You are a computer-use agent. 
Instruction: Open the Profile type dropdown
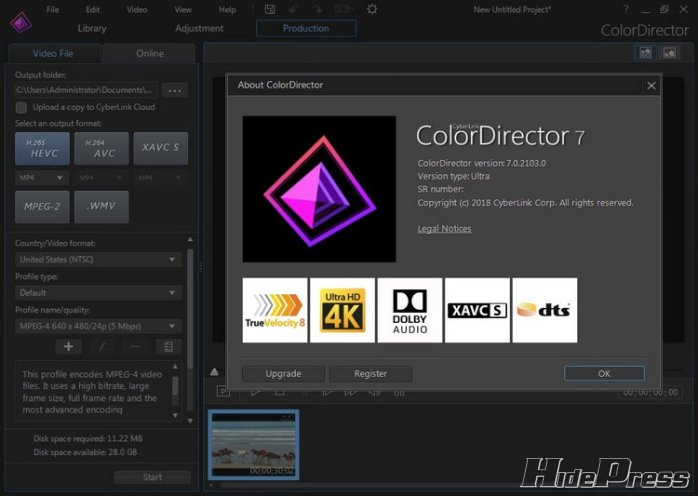pos(98,293)
